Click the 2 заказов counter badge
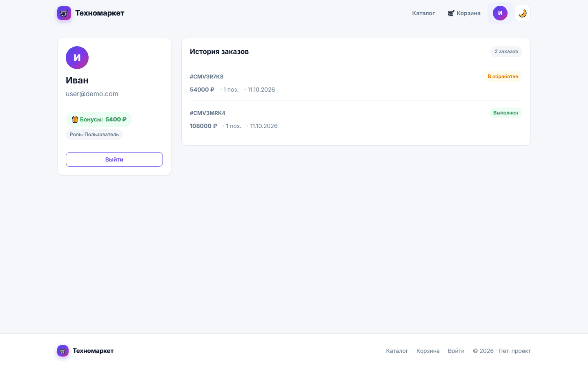 (506, 52)
